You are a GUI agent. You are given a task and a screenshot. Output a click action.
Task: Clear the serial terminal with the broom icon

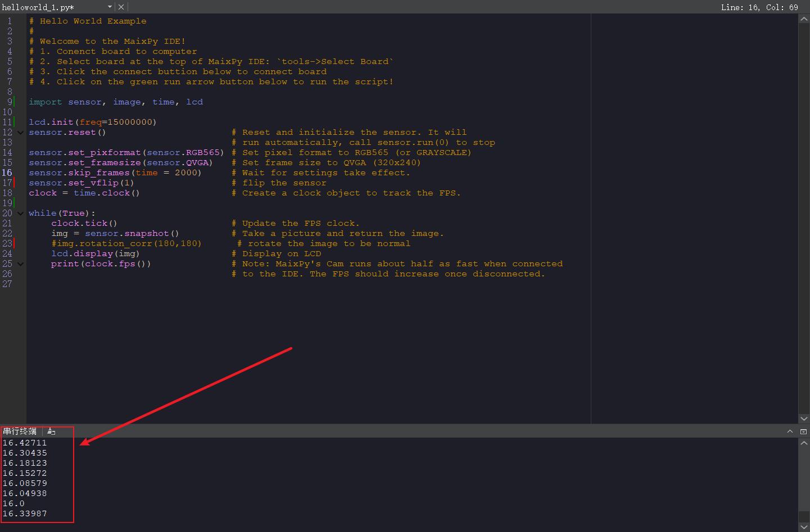pos(51,431)
